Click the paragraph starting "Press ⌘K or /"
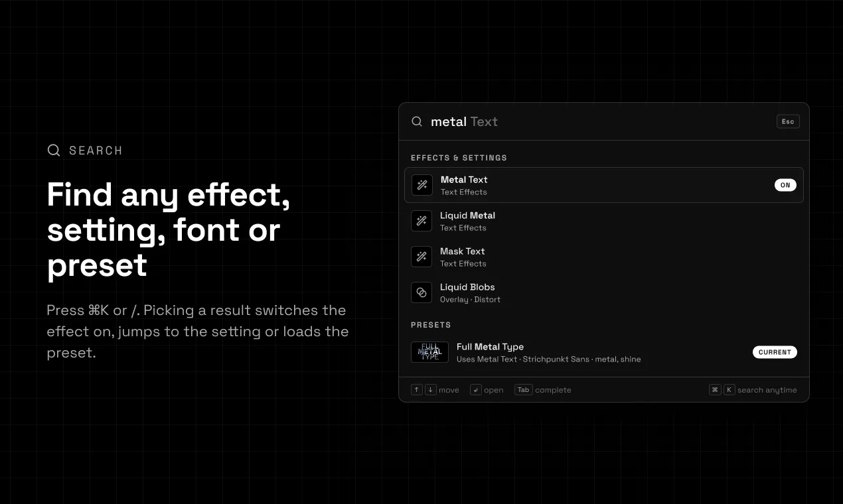This screenshot has width=843, height=504. click(x=198, y=332)
